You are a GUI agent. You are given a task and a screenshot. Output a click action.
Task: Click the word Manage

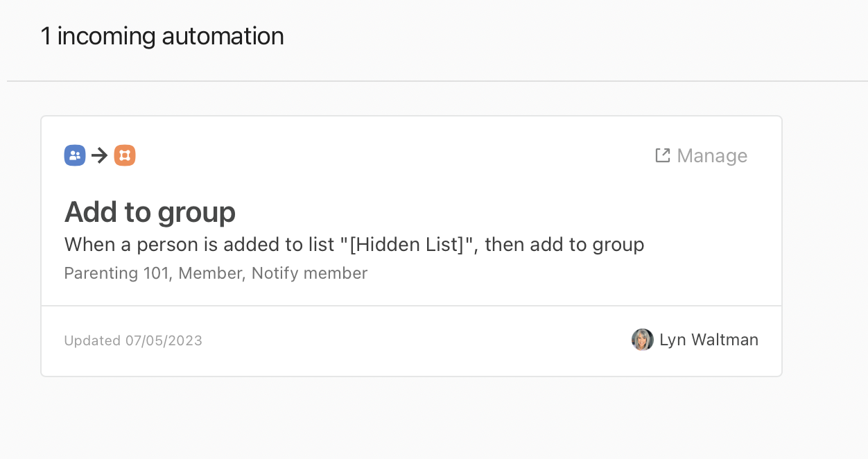(712, 155)
